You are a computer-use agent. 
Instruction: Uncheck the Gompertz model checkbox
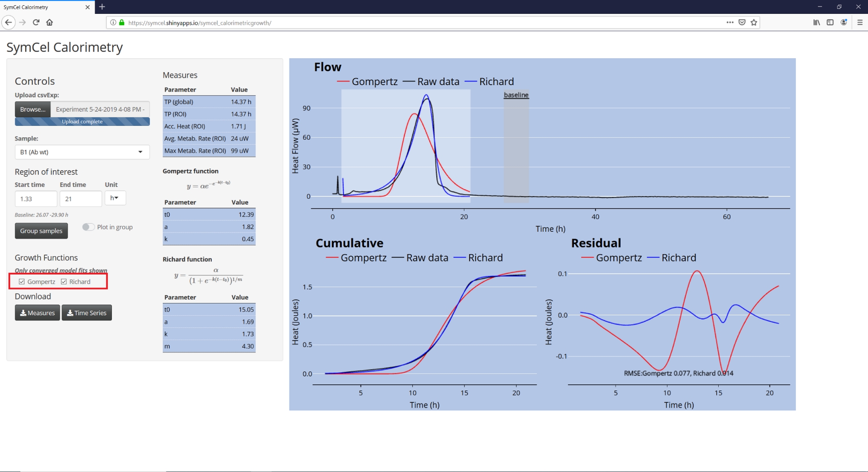point(22,282)
